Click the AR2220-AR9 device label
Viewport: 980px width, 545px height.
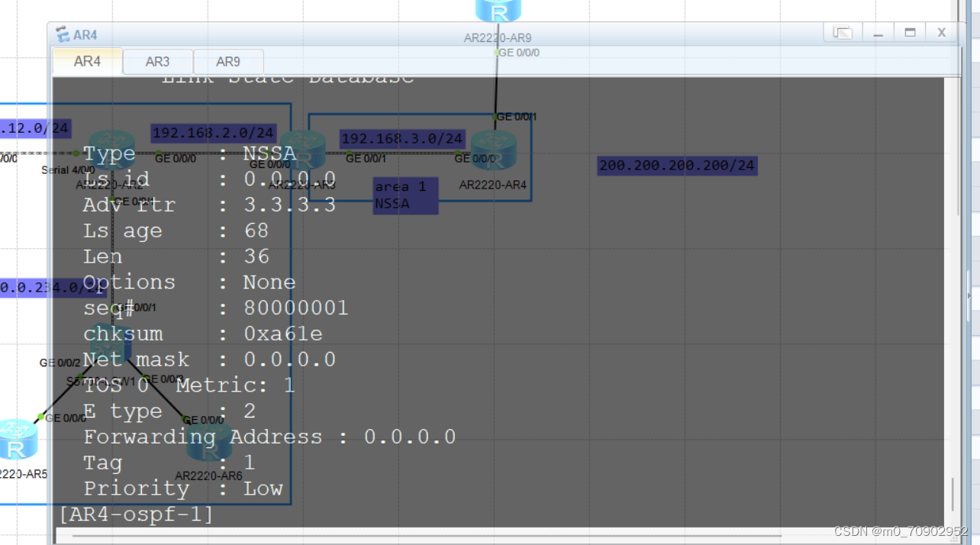pyautogui.click(x=498, y=37)
